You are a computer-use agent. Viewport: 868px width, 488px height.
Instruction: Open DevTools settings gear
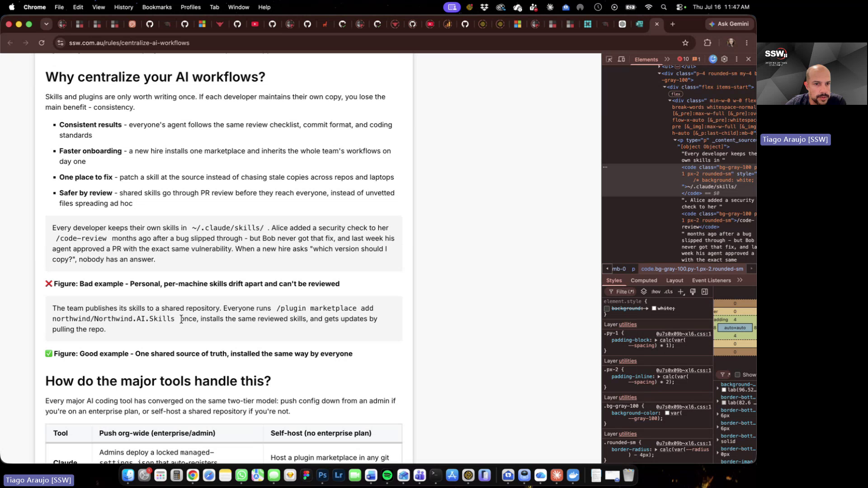[725, 59]
